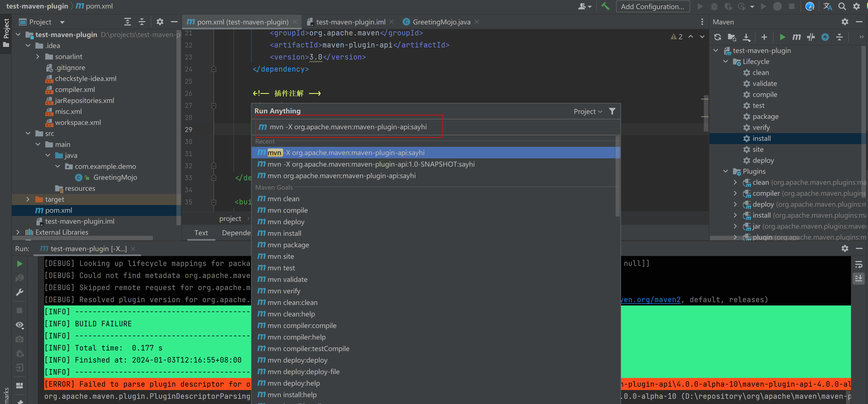Rerun the build using the green arrow

[x=19, y=264]
